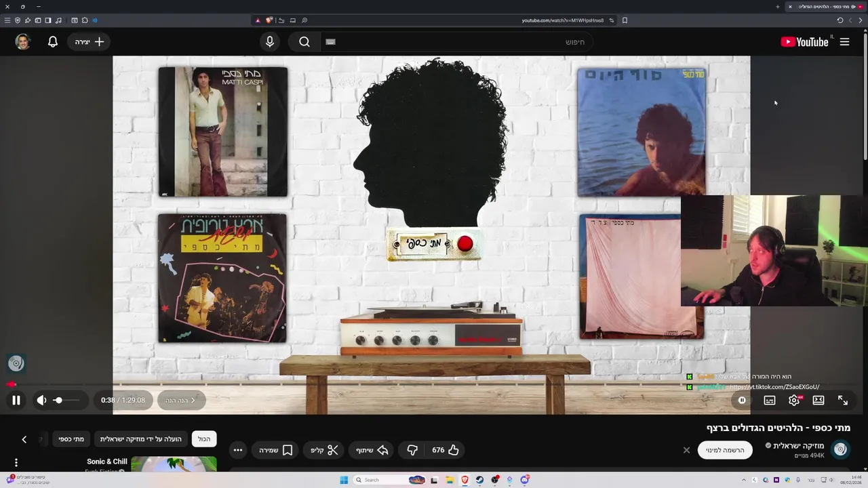The image size is (868, 488).
Task: Toggle subtitles with the captions icon
Action: pos(770,401)
